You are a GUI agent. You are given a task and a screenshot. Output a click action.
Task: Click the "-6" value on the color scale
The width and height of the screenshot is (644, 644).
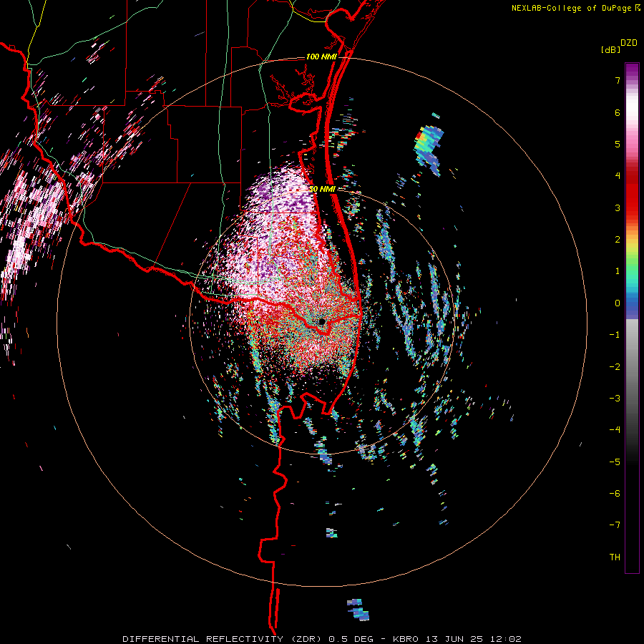click(615, 494)
